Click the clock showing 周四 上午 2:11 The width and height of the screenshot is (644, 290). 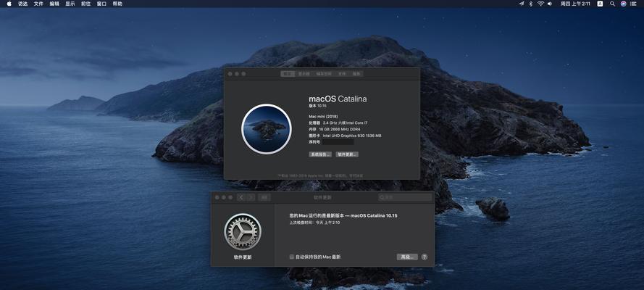[575, 4]
